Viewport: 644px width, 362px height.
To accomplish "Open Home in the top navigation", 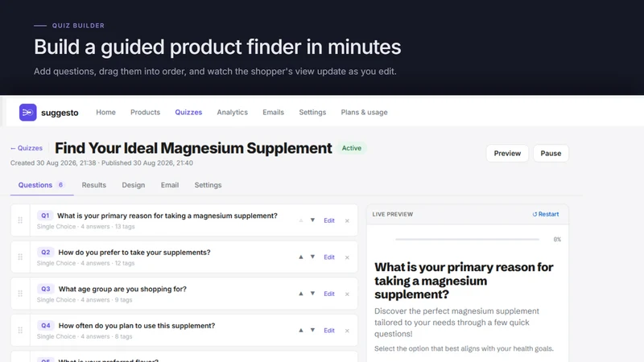I will [x=105, y=112].
